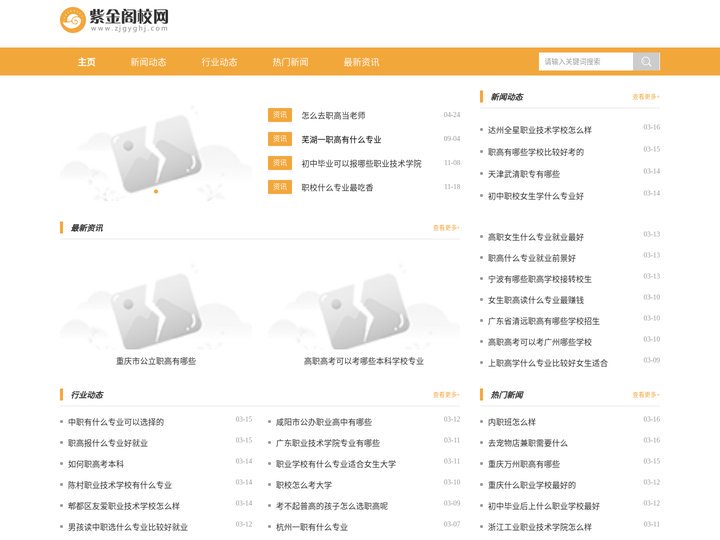Open article 职校什么专业最吃香

[337, 187]
